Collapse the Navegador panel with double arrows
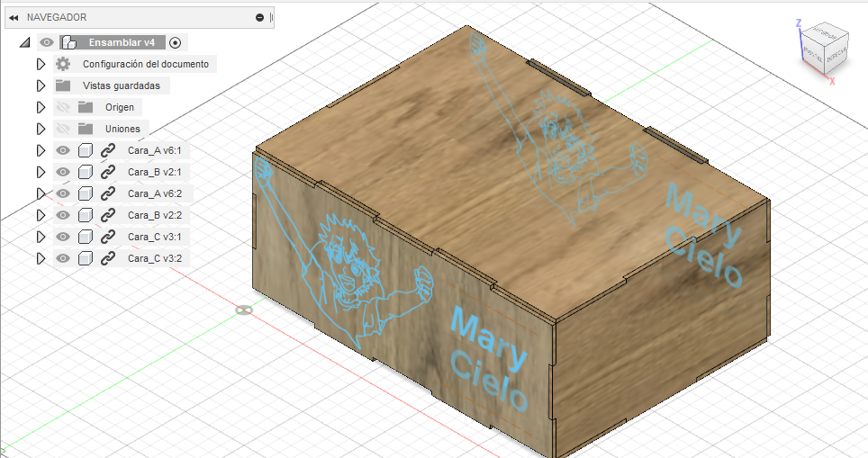Viewport: 868px width, 458px height. (14, 18)
